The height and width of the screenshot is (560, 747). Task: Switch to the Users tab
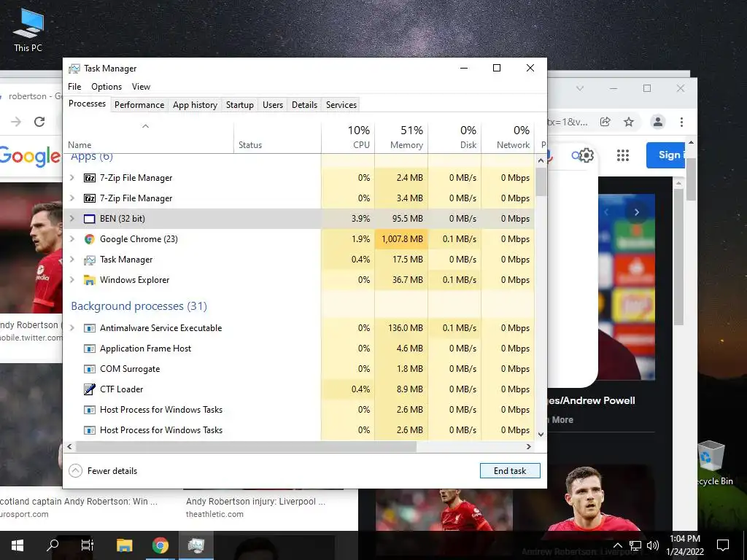273,105
